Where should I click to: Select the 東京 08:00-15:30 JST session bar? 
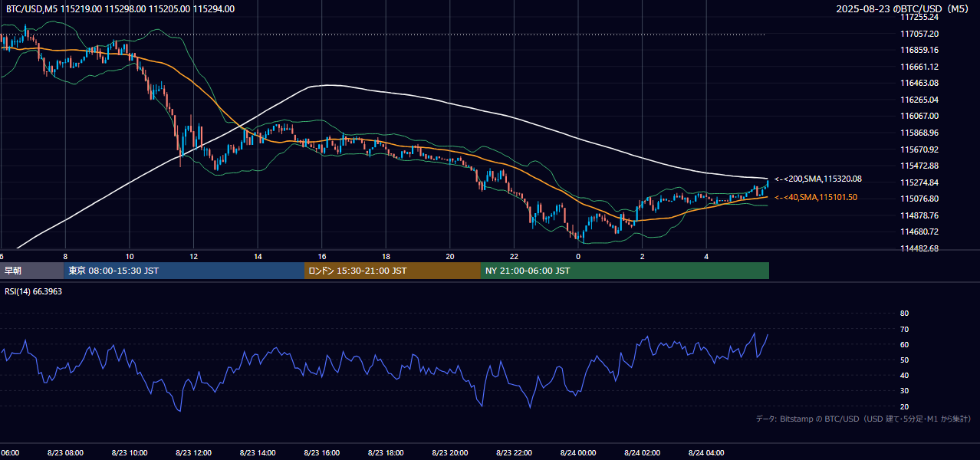184,271
